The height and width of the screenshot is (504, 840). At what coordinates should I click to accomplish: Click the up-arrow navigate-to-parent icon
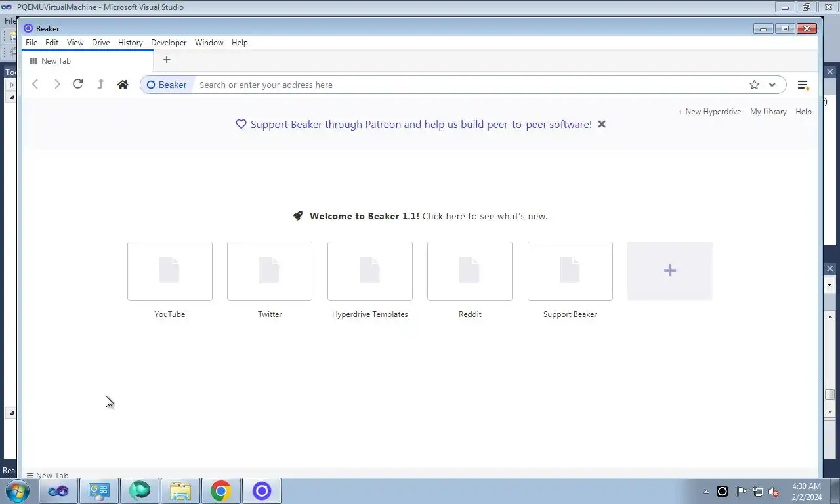coord(100,84)
